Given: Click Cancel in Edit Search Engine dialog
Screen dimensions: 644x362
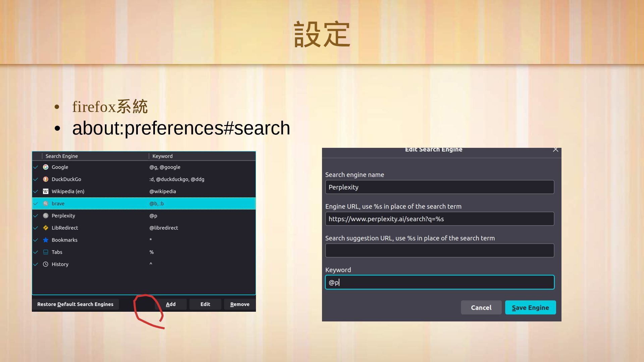Looking at the screenshot, I should pyautogui.click(x=481, y=307).
